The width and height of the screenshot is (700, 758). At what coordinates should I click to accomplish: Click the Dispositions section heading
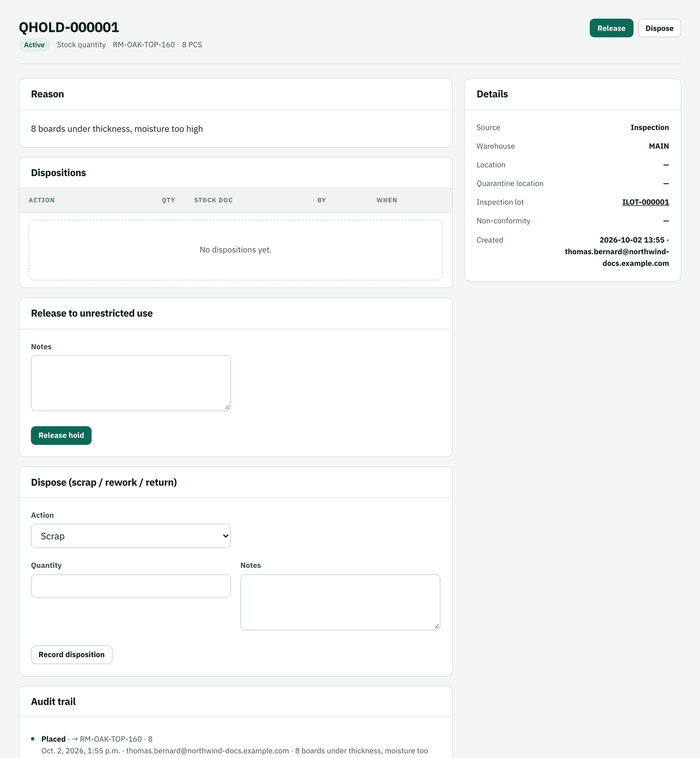(58, 173)
